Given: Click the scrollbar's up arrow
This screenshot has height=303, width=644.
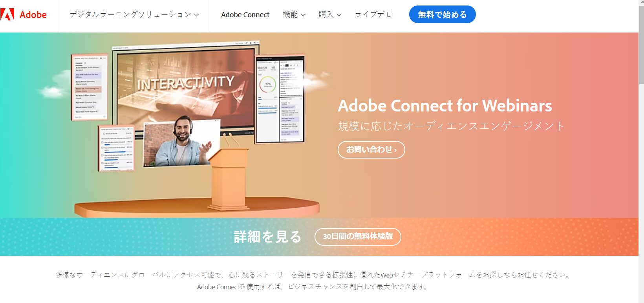Looking at the screenshot, I should [x=641, y=3].
